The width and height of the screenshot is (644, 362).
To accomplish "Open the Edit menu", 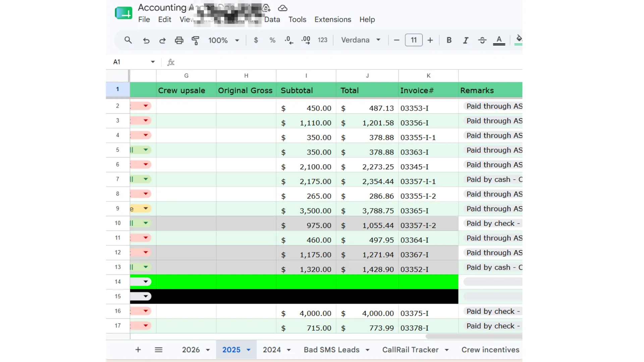I will pyautogui.click(x=164, y=19).
